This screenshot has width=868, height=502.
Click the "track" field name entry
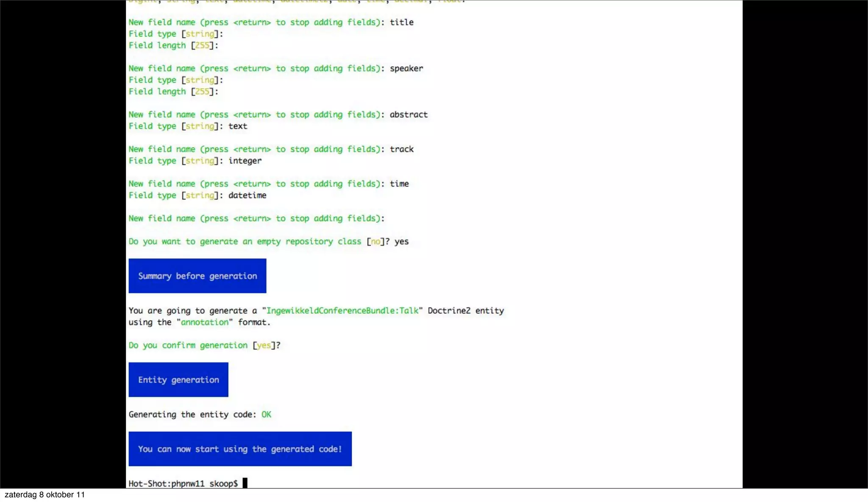401,149
